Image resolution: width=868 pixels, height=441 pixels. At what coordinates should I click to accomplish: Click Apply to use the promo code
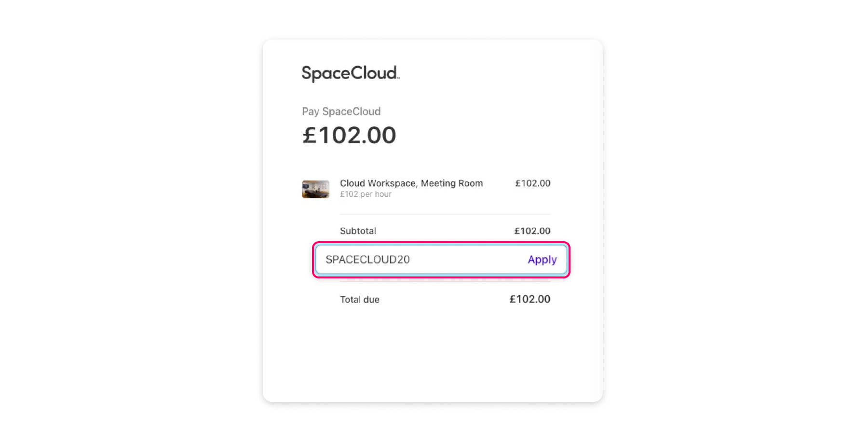tap(542, 260)
